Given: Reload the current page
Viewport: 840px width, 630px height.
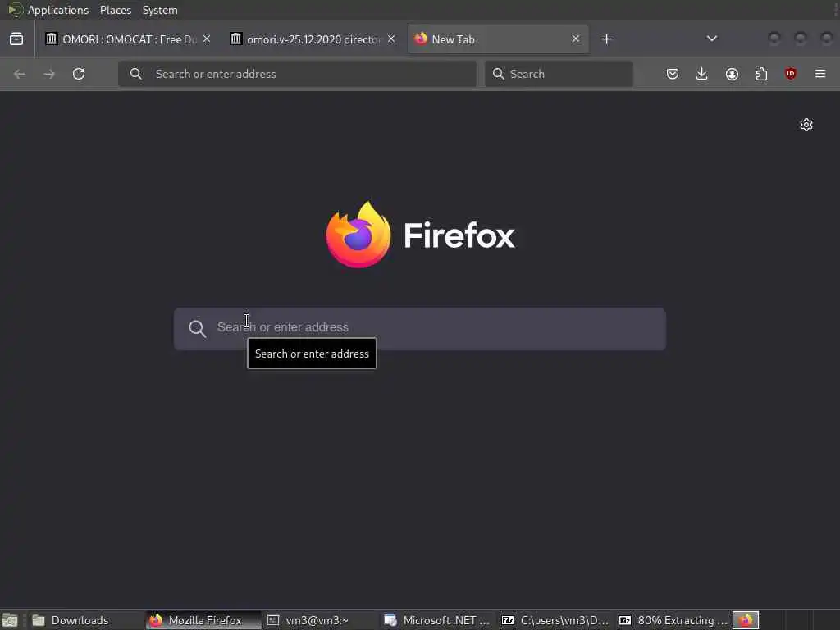Looking at the screenshot, I should coord(79,74).
